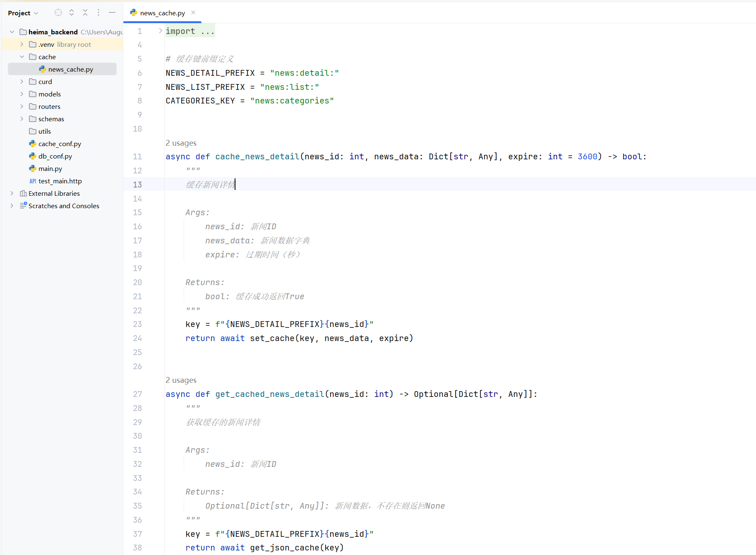Switch to the news_cache.py editor tab
This screenshot has height=555, width=756.
[x=161, y=12]
